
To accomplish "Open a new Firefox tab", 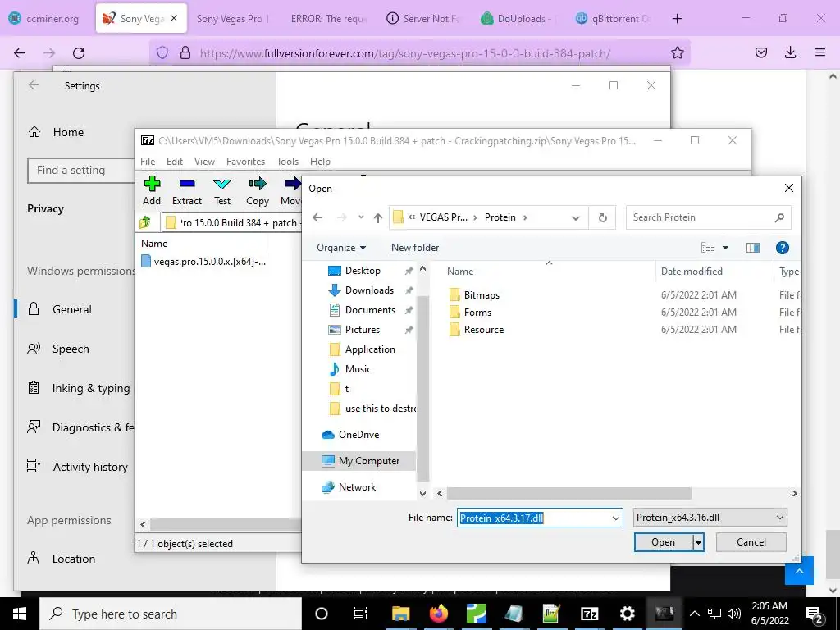I will tap(677, 19).
